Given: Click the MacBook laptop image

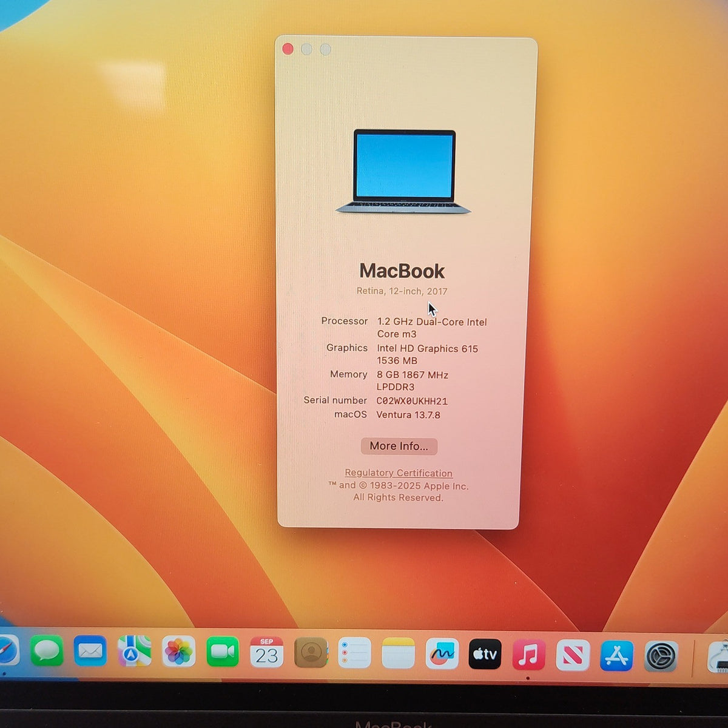Looking at the screenshot, I should [403, 172].
